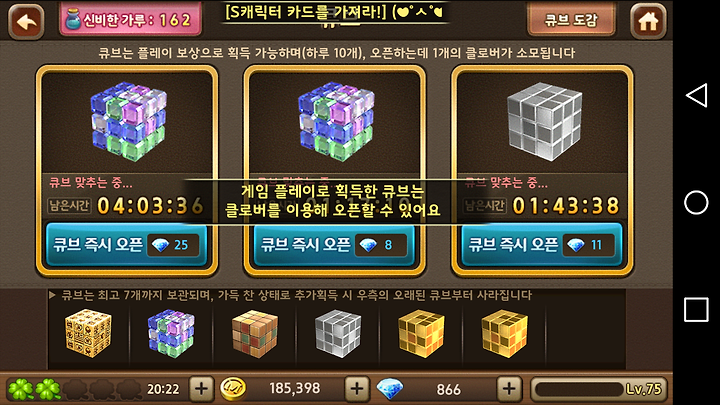The height and width of the screenshot is (405, 720).
Task: Pick the last gold cube in inventory
Action: point(504,334)
